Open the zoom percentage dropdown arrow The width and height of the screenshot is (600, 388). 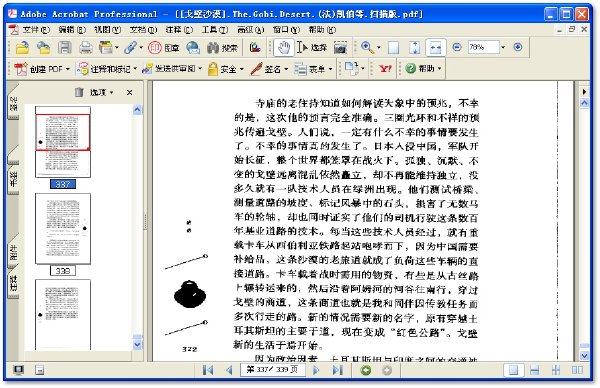[x=503, y=47]
